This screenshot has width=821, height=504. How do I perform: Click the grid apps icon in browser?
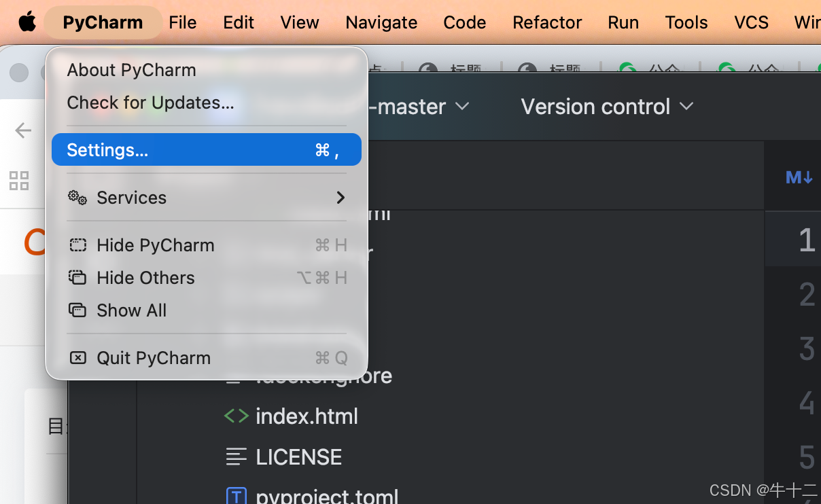click(19, 181)
